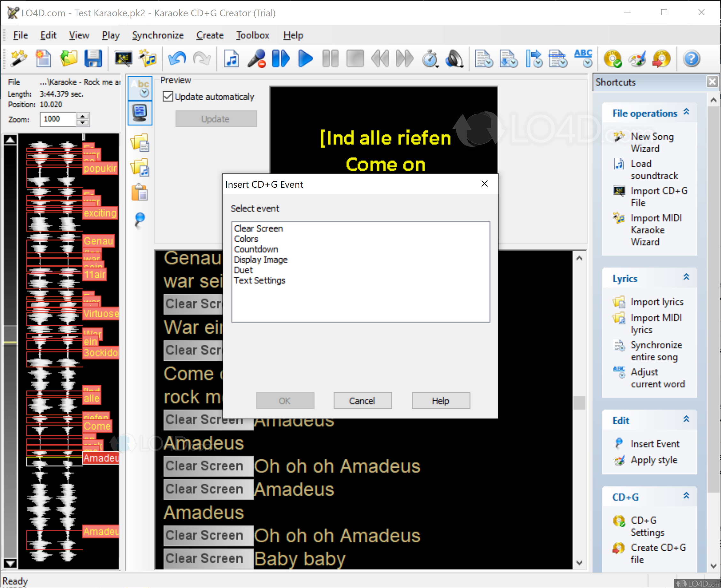Click the ABC adjust word toolbar icon
This screenshot has width=721, height=588.
583,58
